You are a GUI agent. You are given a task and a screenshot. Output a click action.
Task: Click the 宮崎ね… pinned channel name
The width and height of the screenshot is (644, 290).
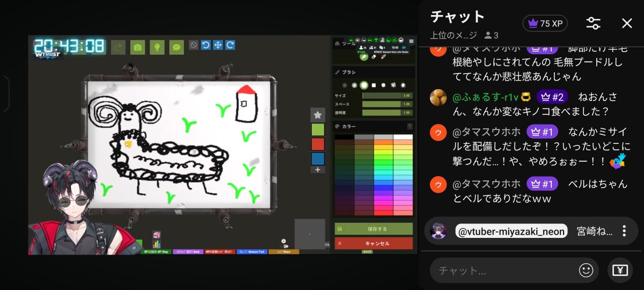pyautogui.click(x=595, y=231)
